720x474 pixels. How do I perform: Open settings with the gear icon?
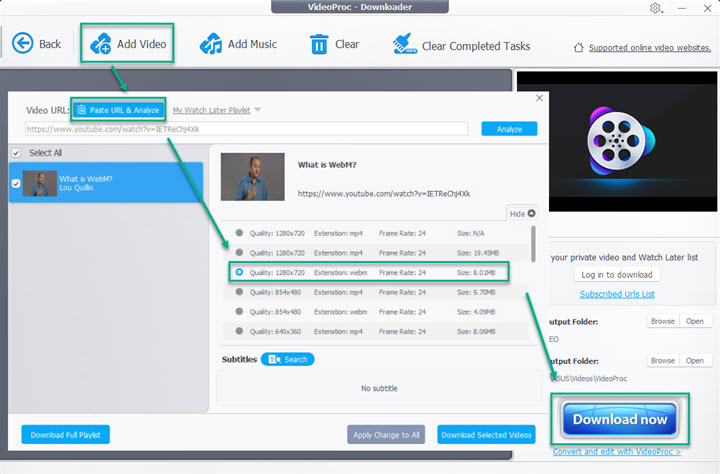click(655, 8)
